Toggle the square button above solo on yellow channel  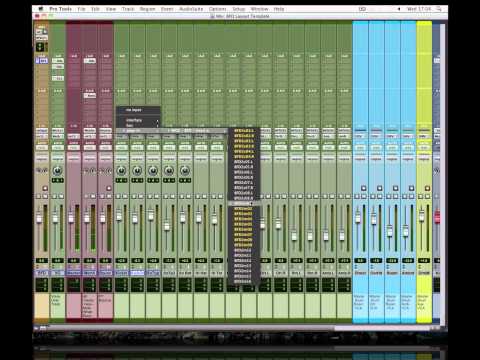click(428, 188)
